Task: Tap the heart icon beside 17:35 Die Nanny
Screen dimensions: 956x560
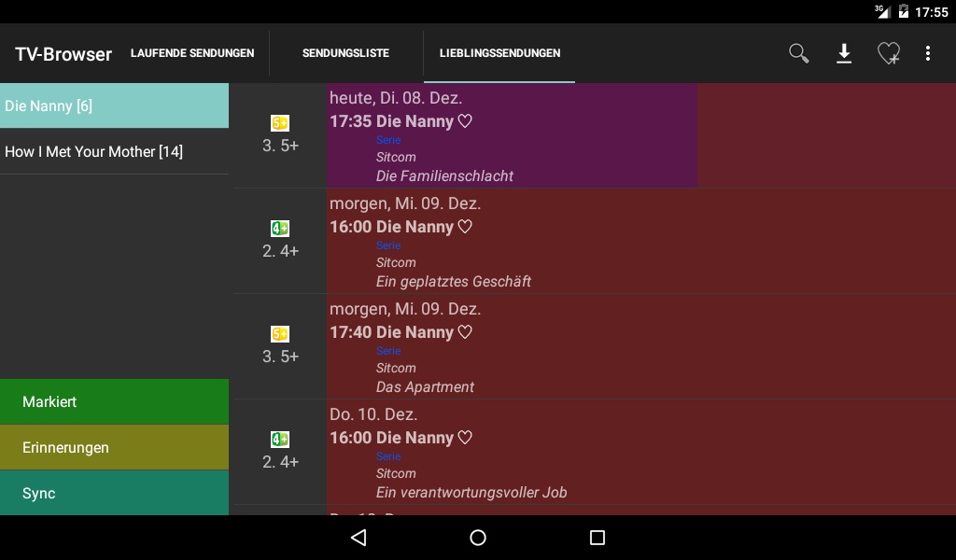Action: tap(465, 121)
